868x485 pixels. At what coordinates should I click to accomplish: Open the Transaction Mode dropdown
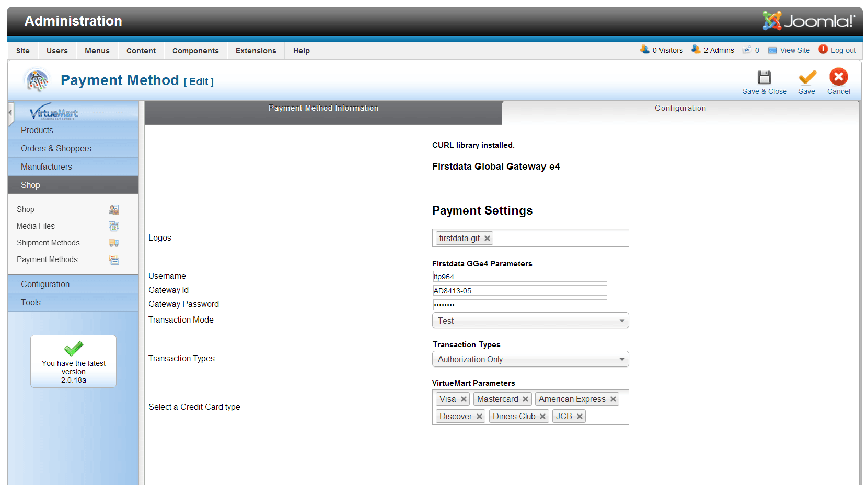pyautogui.click(x=530, y=321)
